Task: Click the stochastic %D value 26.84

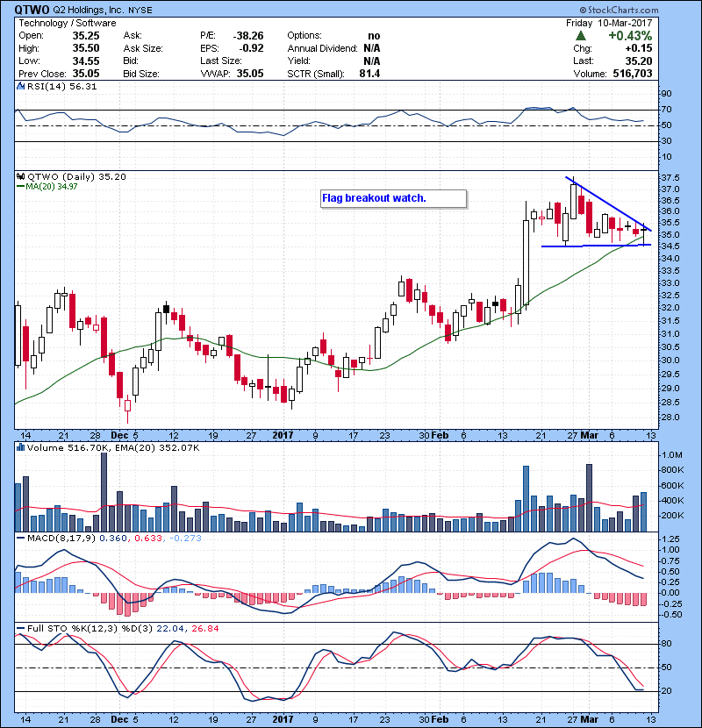Action: 204,629
